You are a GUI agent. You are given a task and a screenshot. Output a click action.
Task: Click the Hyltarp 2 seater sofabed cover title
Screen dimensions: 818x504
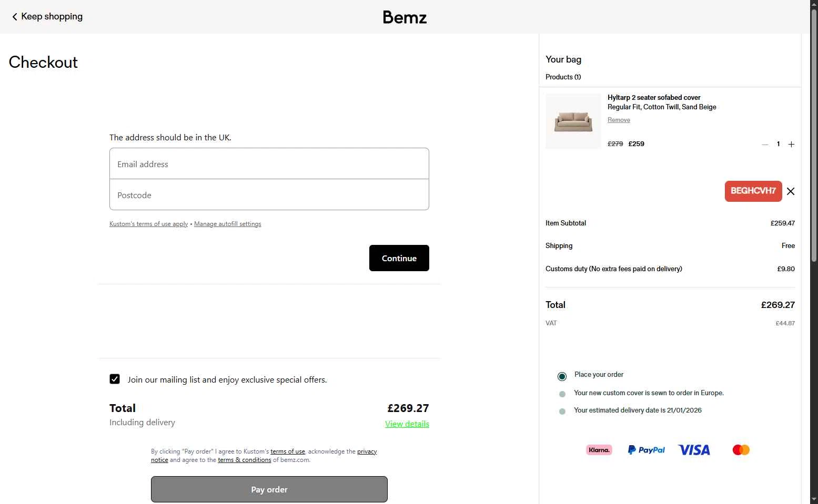pyautogui.click(x=654, y=98)
